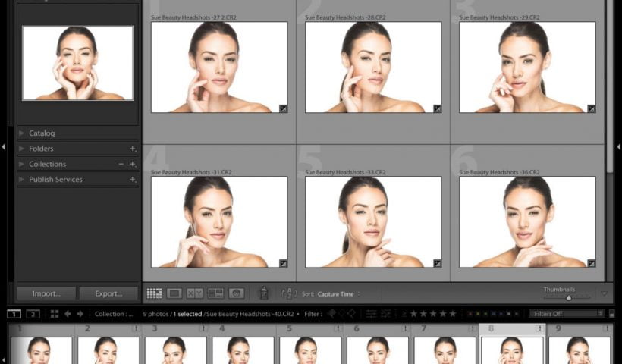Image resolution: width=622 pixels, height=364 pixels.
Task: Remove a collection with minus icon
Action: [x=121, y=164]
